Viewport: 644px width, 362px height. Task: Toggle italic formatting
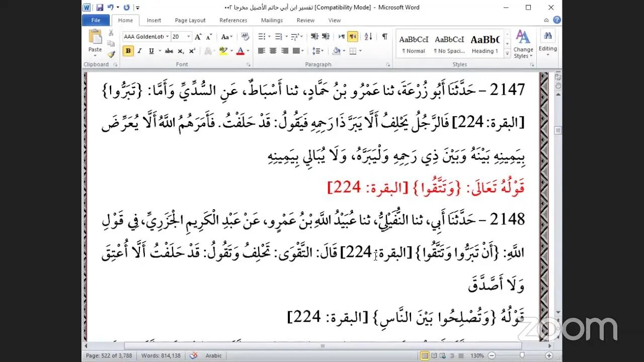click(139, 51)
